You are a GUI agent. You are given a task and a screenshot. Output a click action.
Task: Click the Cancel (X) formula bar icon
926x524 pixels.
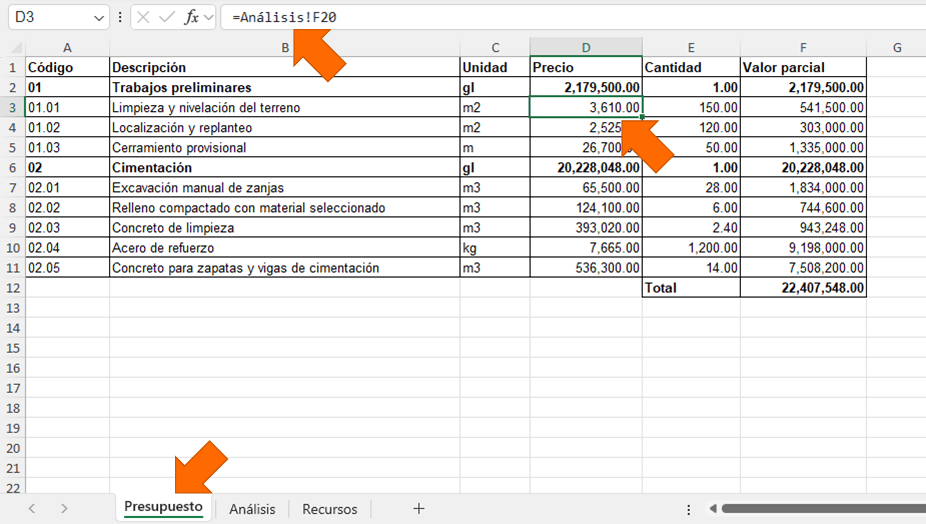[143, 17]
